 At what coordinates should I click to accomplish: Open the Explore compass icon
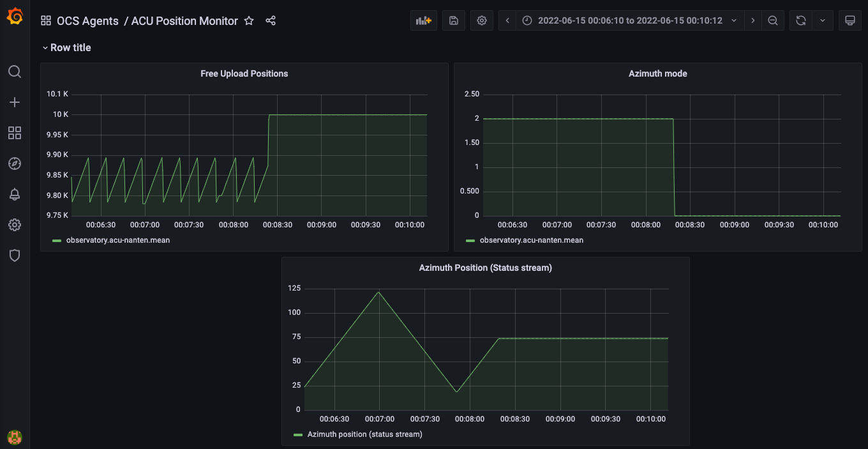(x=15, y=164)
